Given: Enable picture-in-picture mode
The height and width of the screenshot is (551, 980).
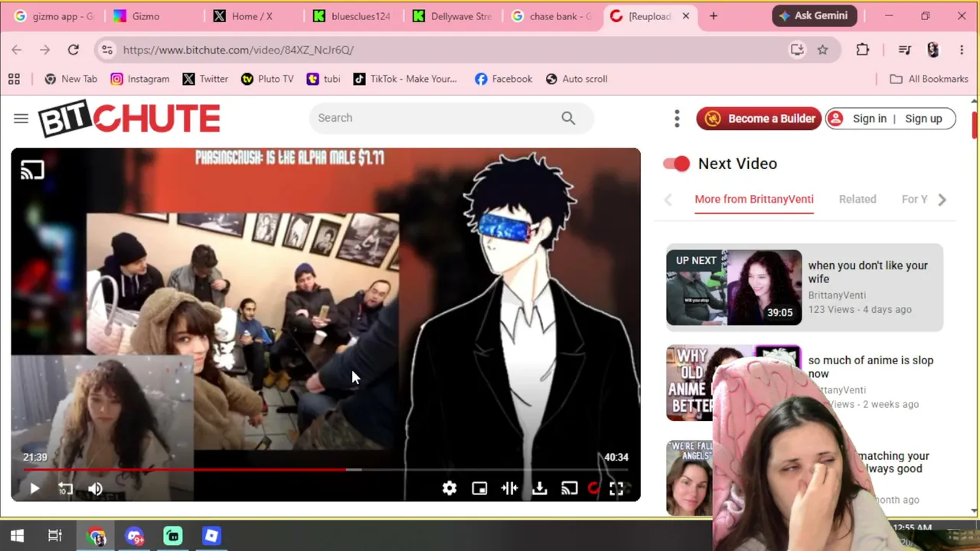Looking at the screenshot, I should tap(479, 488).
